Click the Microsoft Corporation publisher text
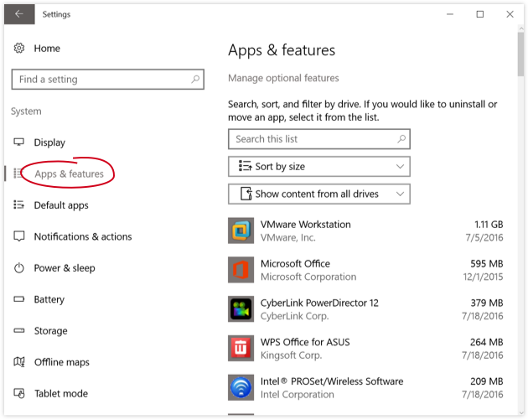 point(308,277)
